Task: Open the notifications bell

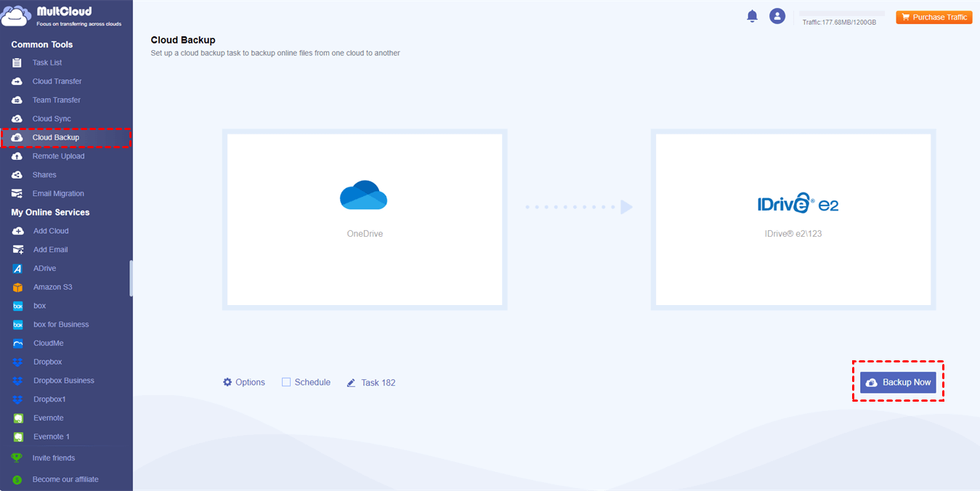Action: coord(753,16)
